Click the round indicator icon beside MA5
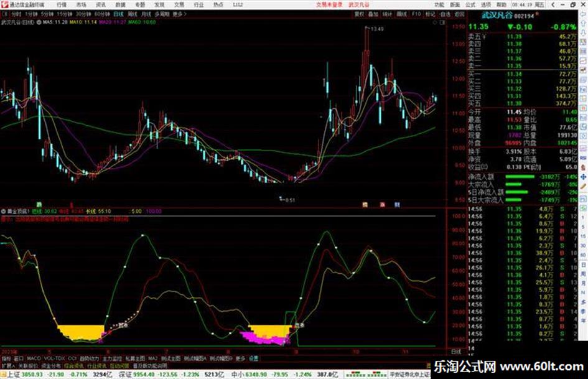Image resolution: width=588 pixels, height=379 pixels. [x=39, y=22]
